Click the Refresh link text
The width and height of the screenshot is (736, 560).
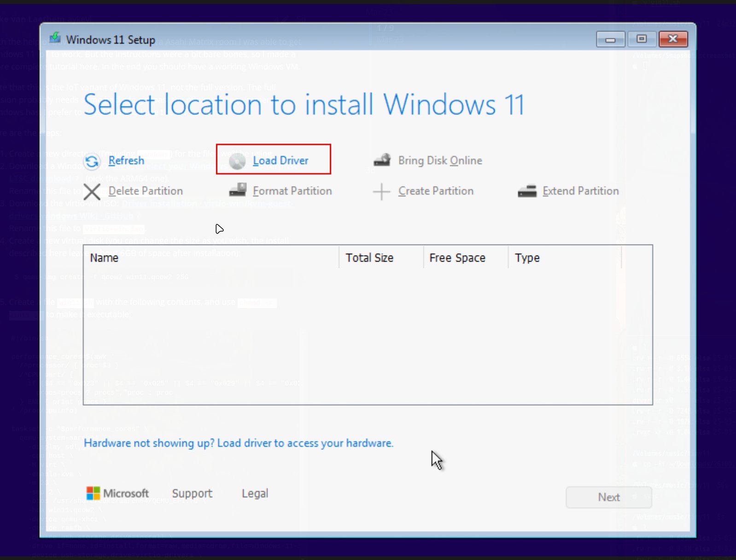(x=126, y=161)
